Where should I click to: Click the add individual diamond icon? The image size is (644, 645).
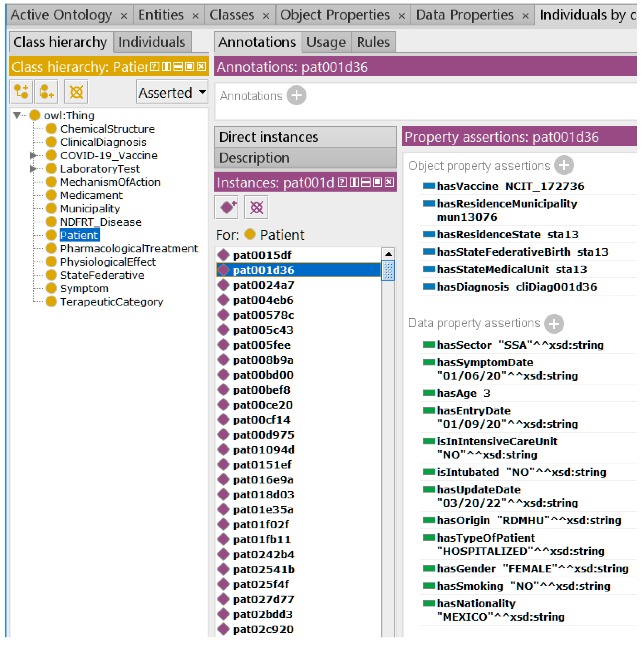click(x=227, y=207)
